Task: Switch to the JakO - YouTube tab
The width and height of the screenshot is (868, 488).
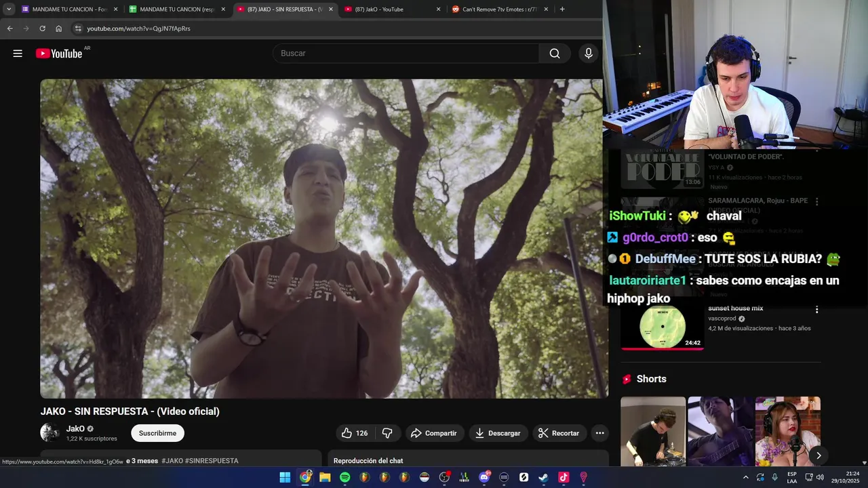Action: point(392,9)
